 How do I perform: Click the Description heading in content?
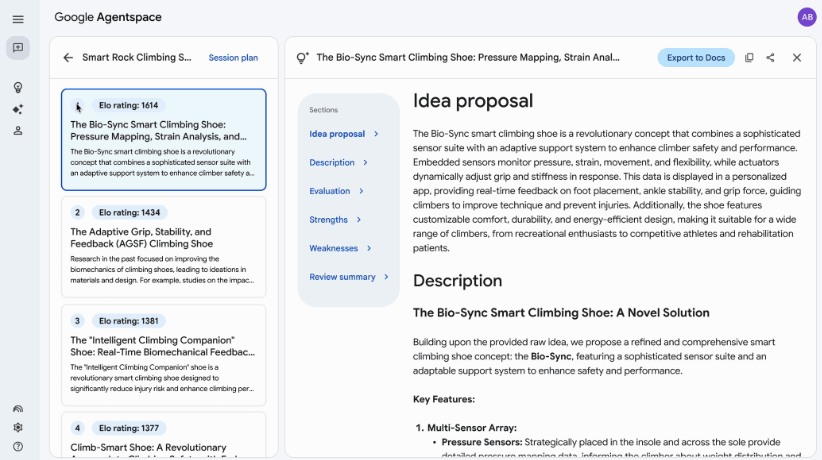tap(457, 281)
